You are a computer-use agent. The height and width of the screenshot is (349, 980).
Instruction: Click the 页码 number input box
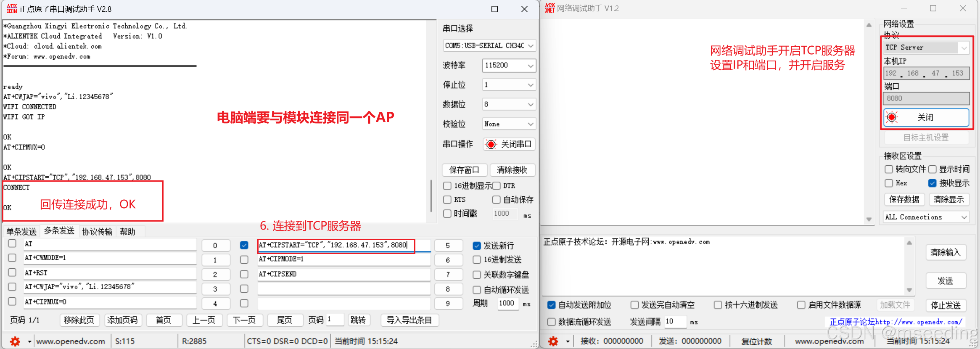click(x=335, y=320)
